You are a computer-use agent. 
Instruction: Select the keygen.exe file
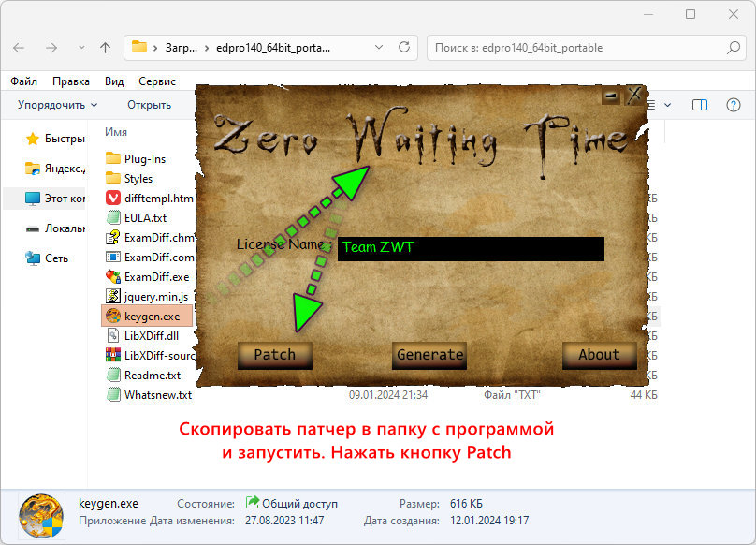147,317
